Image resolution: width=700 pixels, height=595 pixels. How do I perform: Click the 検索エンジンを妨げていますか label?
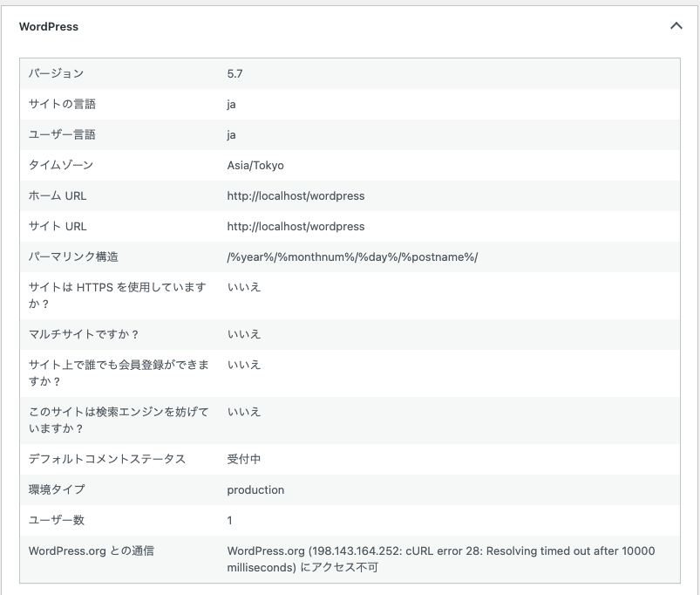coord(119,420)
